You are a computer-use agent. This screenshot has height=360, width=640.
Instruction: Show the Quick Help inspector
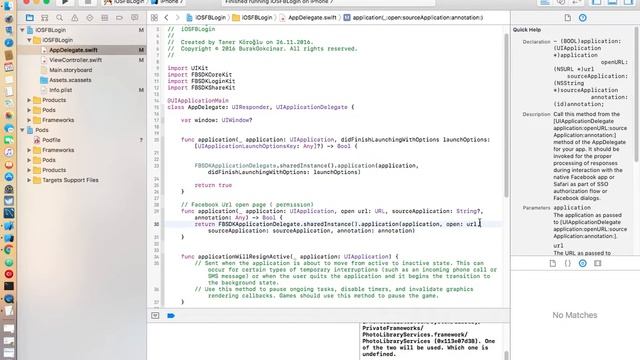583,18
